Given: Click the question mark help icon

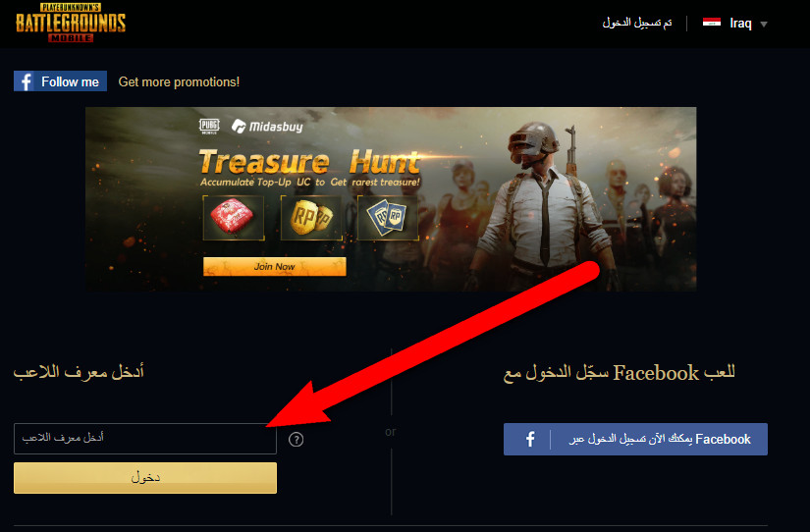Looking at the screenshot, I should coord(296,440).
